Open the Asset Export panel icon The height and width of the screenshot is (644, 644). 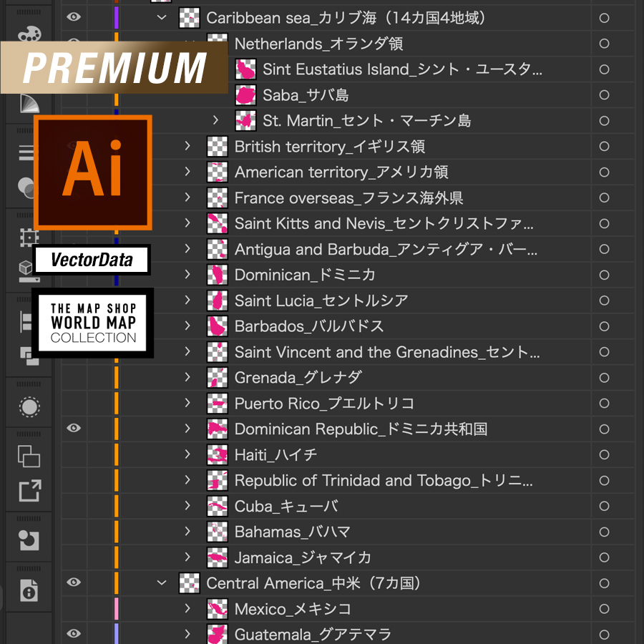(x=30, y=490)
